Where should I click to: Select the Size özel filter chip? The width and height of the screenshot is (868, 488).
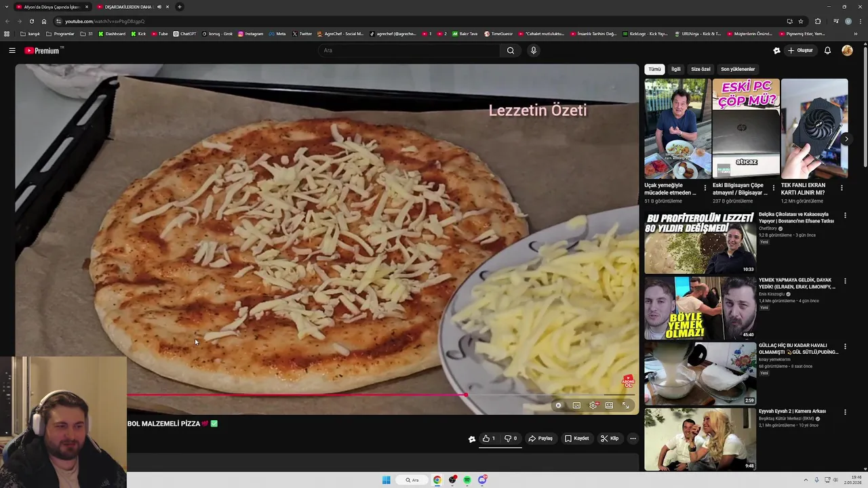click(701, 69)
